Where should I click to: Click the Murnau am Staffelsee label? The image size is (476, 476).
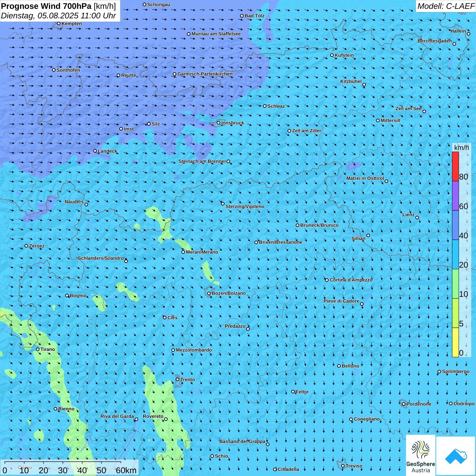[216, 34]
